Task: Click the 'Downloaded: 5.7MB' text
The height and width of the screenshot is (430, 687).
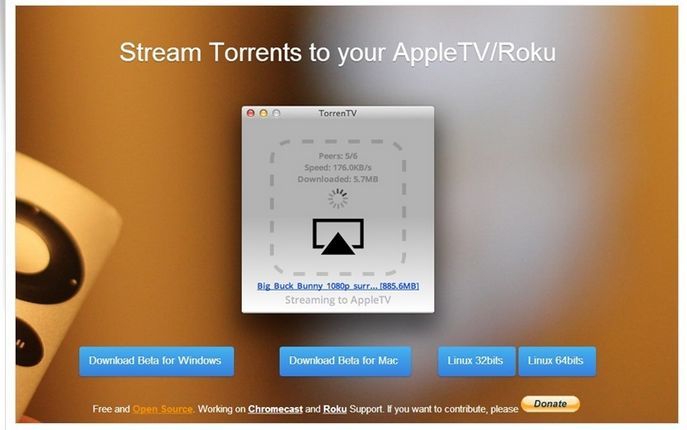Action: 338,179
